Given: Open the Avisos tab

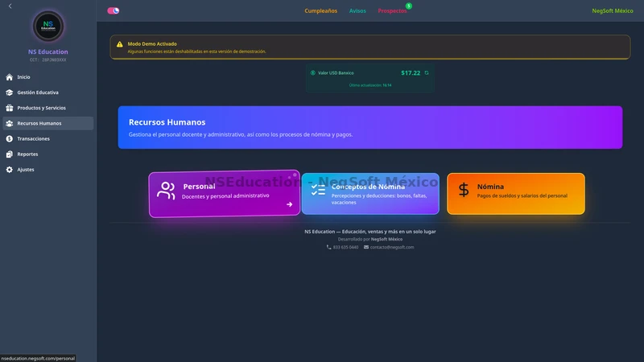Looking at the screenshot, I should [357, 10].
